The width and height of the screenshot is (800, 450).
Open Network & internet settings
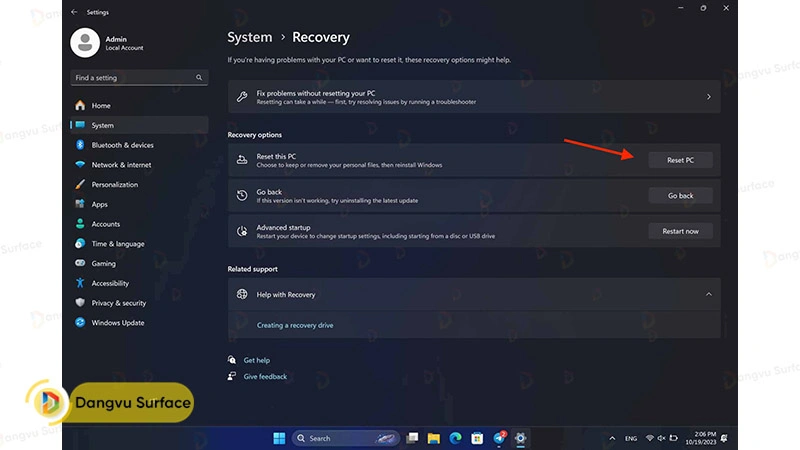(x=121, y=165)
